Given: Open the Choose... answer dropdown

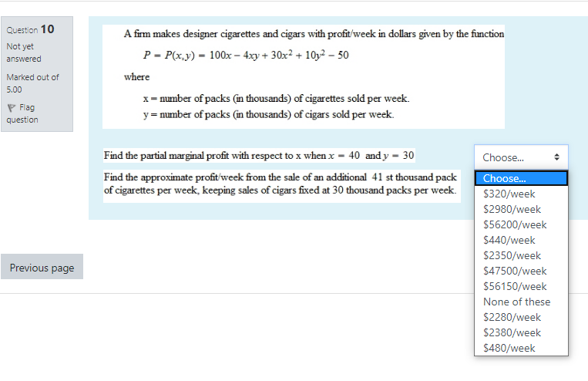Looking at the screenshot, I should 521,157.
